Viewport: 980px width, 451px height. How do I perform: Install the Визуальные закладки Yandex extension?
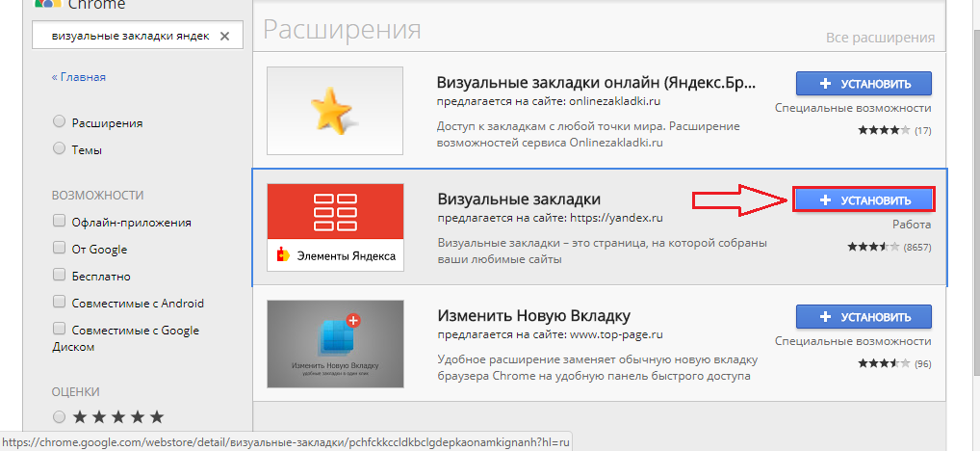point(864,199)
